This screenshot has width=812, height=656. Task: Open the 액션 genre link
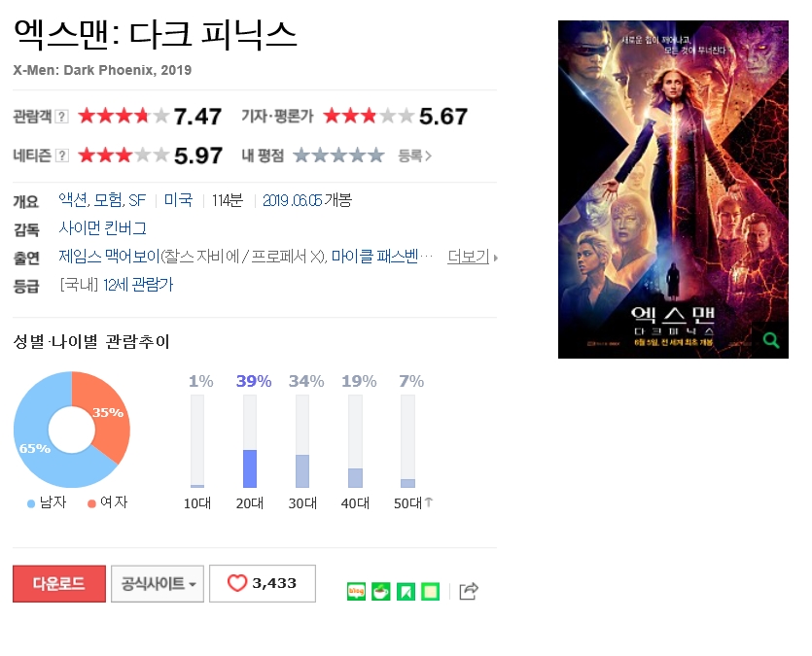(74, 200)
